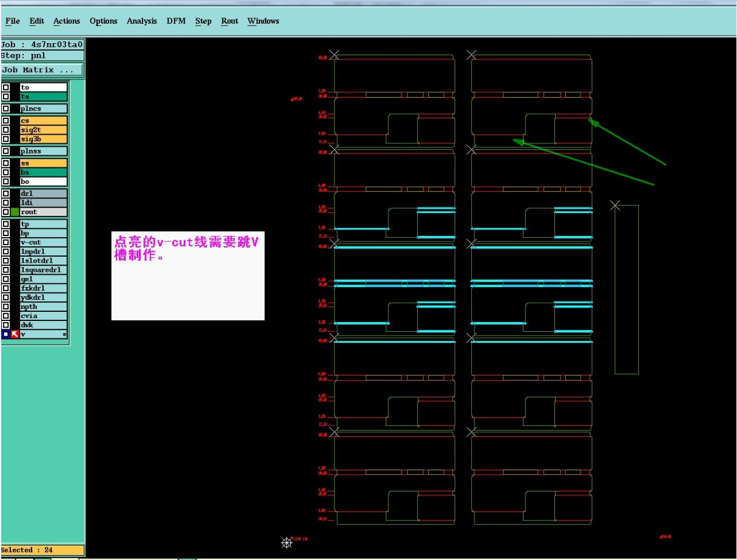Open the Rout menu
737x560 pixels.
(x=229, y=21)
